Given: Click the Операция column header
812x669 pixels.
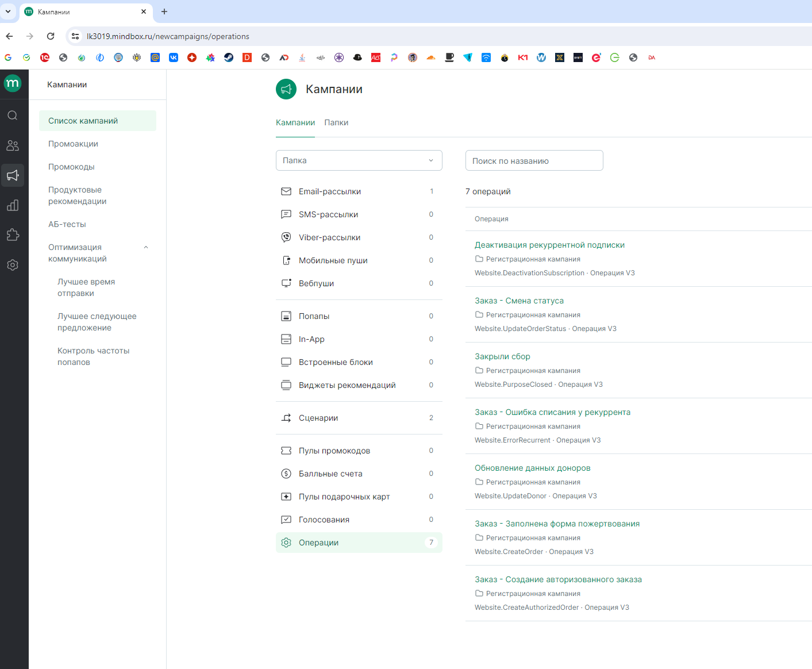Looking at the screenshot, I should point(491,219).
